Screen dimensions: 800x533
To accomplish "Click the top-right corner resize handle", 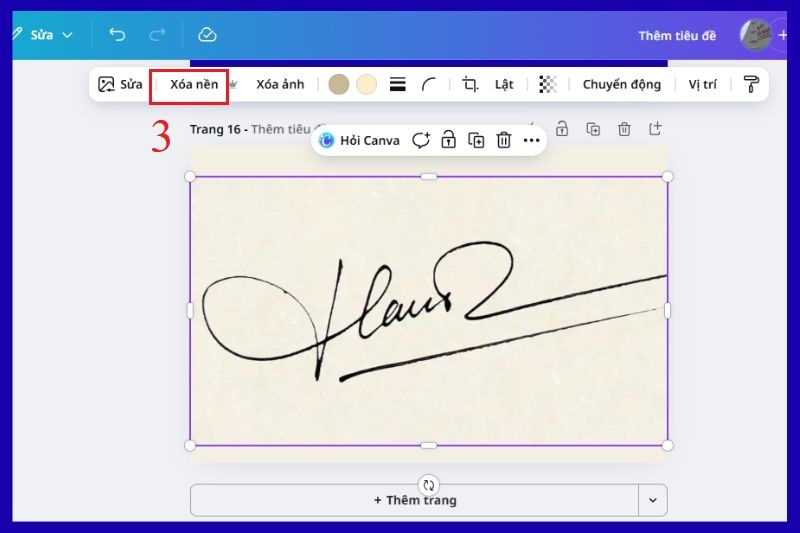I will [x=667, y=176].
